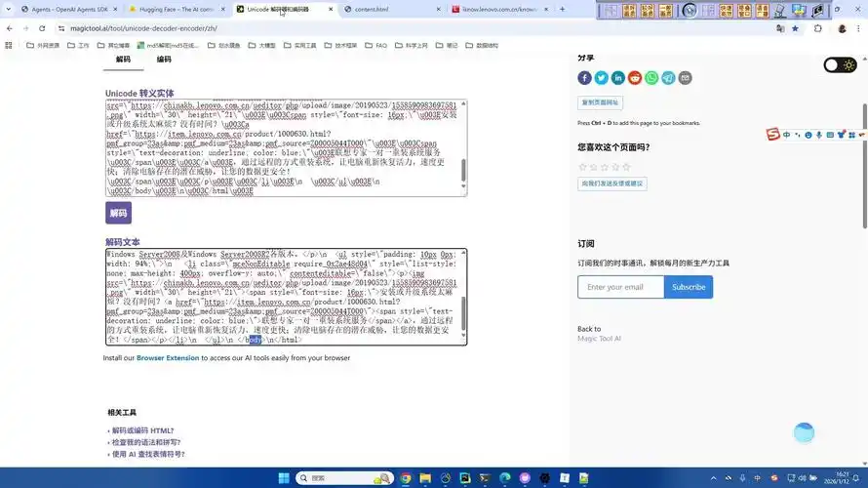Image resolution: width=868 pixels, height=488 pixels.
Task: Toggle the dark/light mode switch
Action: click(x=840, y=65)
